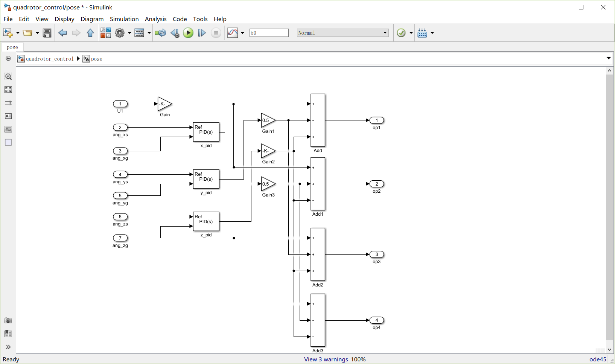
Task: Open the Simulation menu
Action: 124,19
